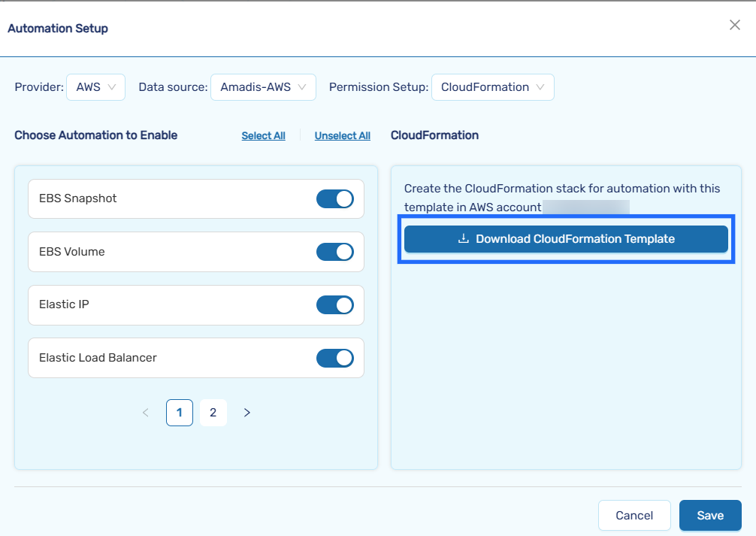Open Permission Setup CloudFormation dropdown
The height and width of the screenshot is (536, 756).
click(492, 87)
